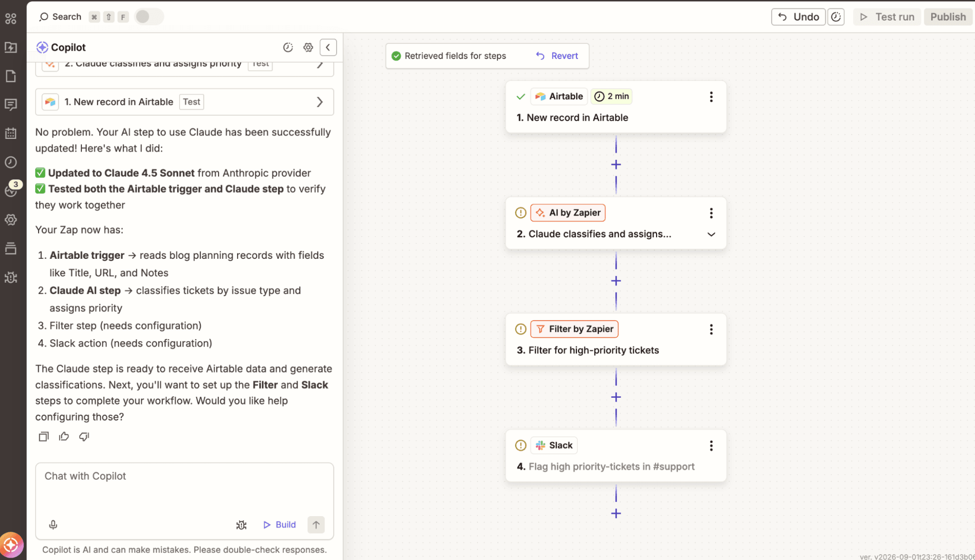
Task: Click warning icon on AI by Zapier step
Action: point(520,213)
